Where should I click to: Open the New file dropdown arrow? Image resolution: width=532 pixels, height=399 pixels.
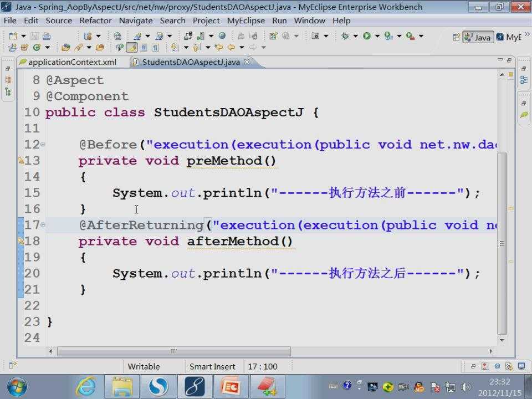(x=23, y=36)
